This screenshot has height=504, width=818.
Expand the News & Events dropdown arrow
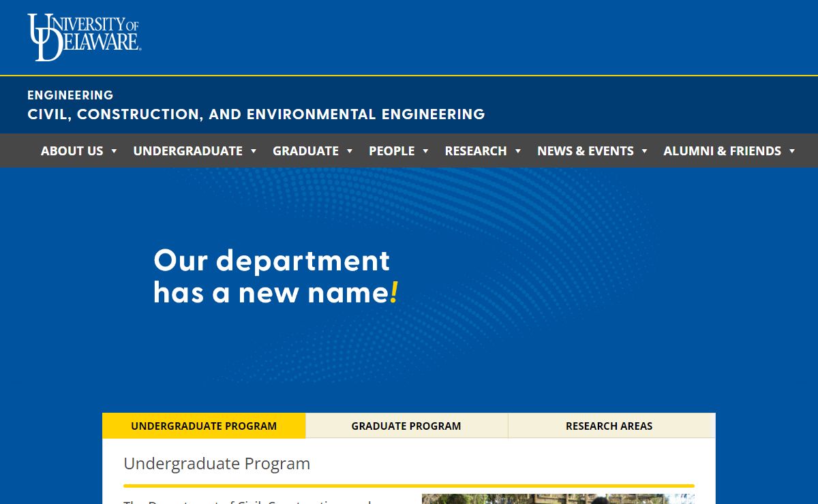tap(644, 151)
